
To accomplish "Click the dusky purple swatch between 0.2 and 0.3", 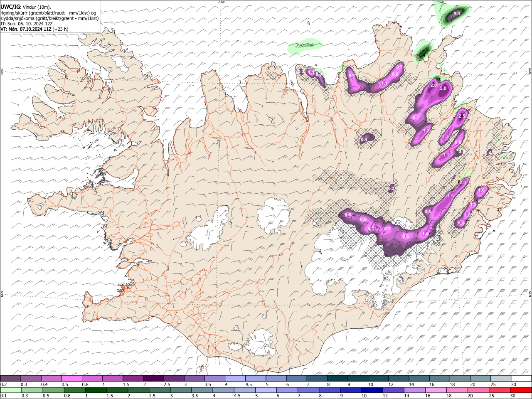I will pos(11,379).
